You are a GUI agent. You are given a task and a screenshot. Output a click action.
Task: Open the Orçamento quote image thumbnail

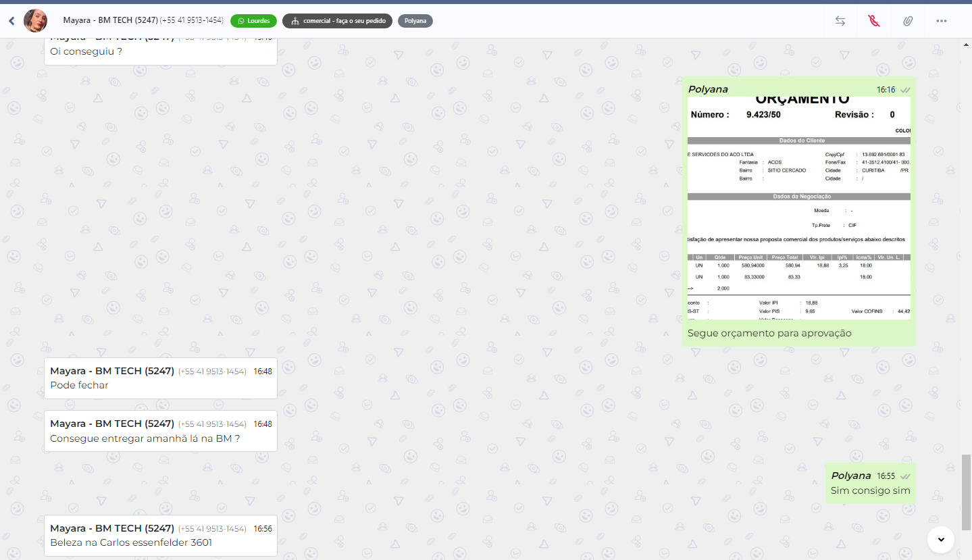[798, 208]
